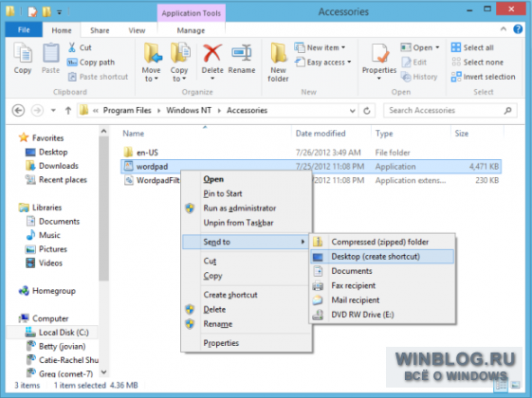Refresh the address bar location
The image size is (532, 398).
[x=367, y=111]
